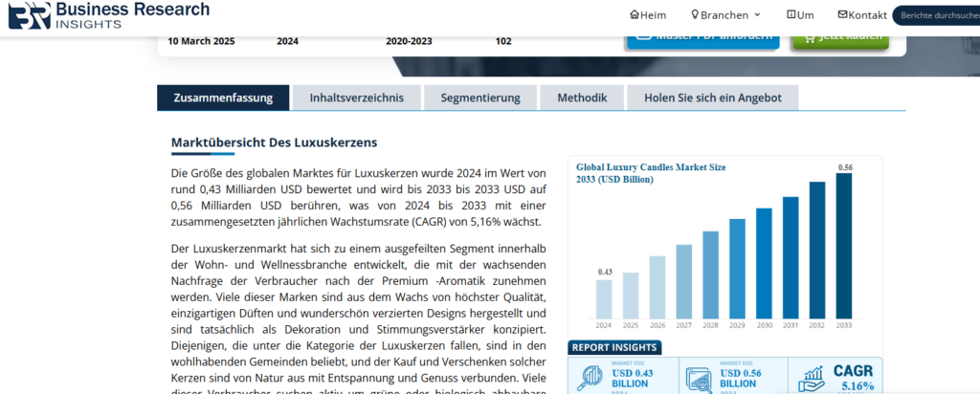
Task: Click the shopping cart icon on green button
Action: (810, 37)
